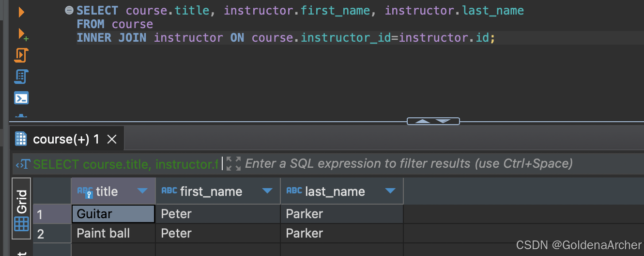The width and height of the screenshot is (644, 256).
Task: Click the INNER JOIN line in editor
Action: 286,38
